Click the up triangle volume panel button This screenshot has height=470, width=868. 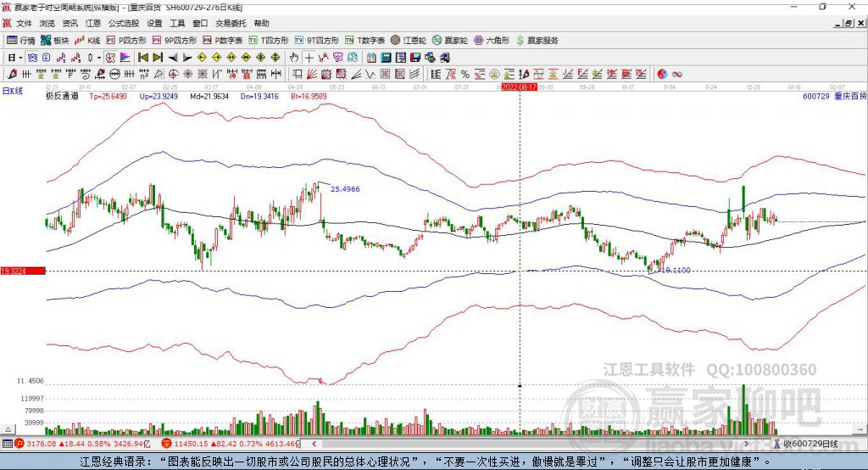coord(8,429)
